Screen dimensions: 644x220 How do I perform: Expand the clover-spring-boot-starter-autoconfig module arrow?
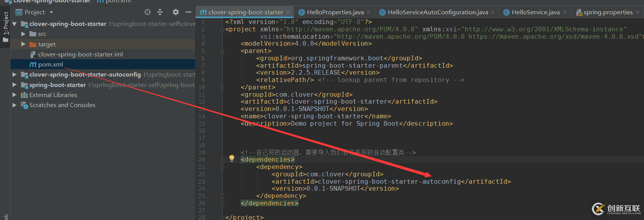click(x=14, y=75)
